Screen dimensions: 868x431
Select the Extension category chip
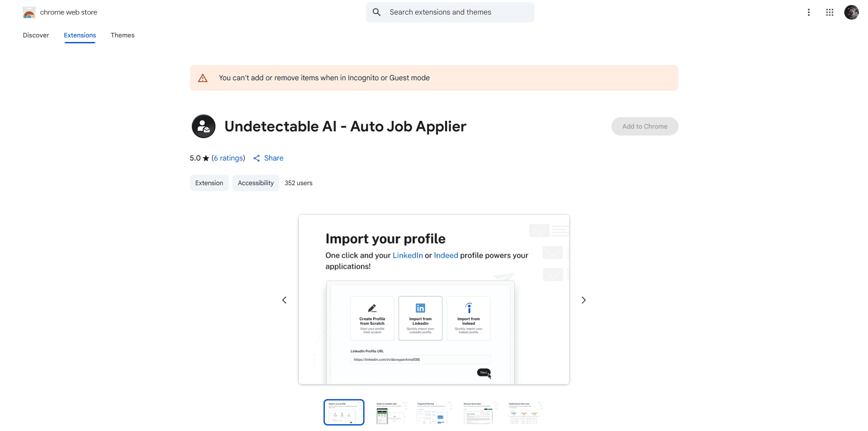click(209, 183)
